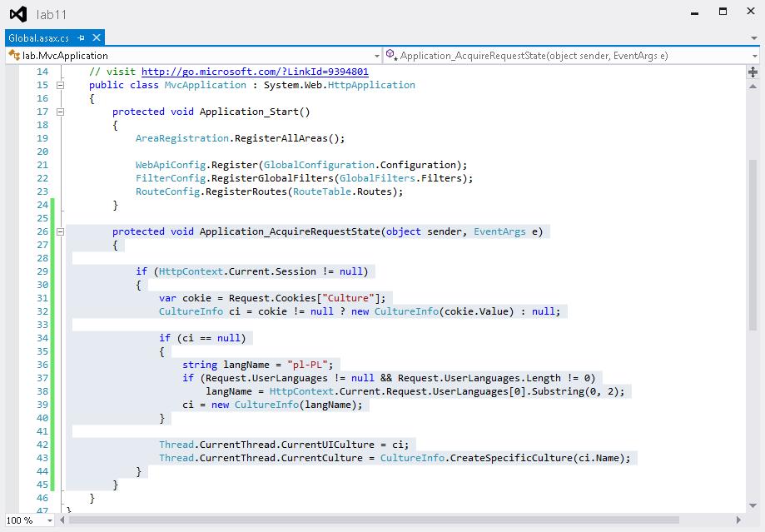The image size is (765, 532).
Task: Click the method icon beside Application_AcquireRequestState
Action: point(391,55)
